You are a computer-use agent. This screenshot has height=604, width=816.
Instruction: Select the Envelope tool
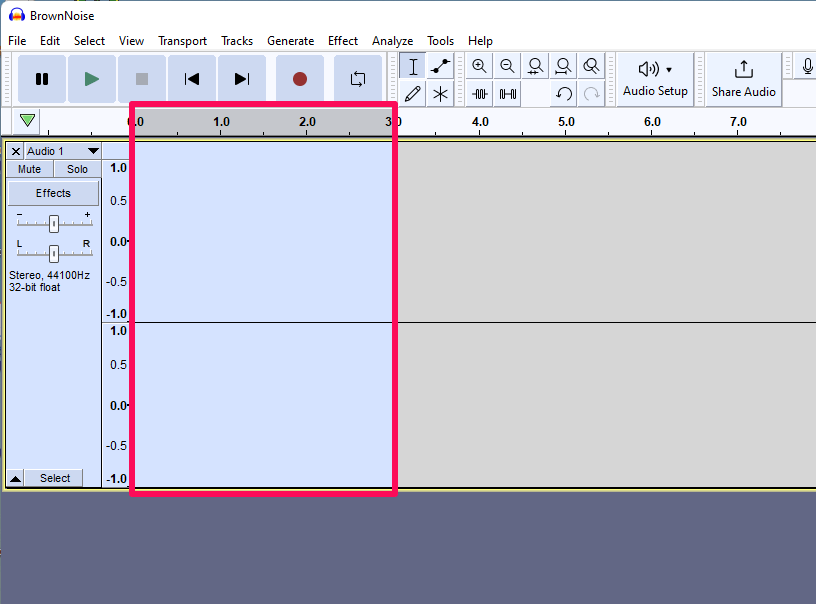440,66
